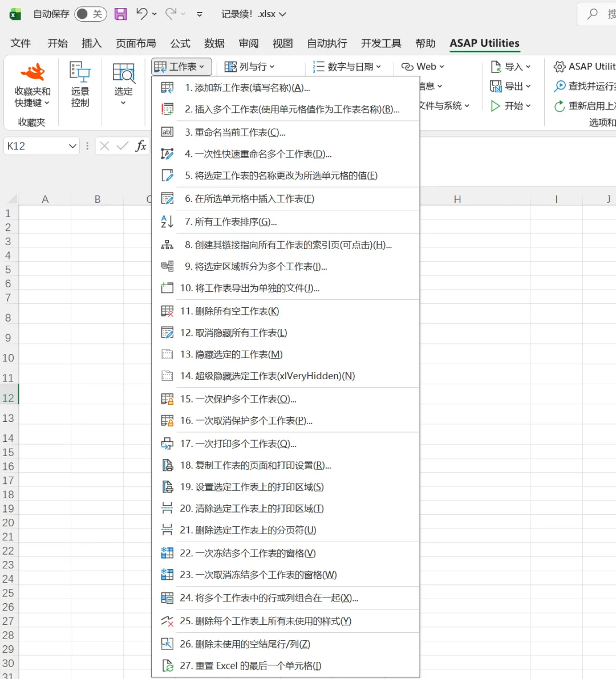Open the 文件与系统 menu button
Image resolution: width=616 pixels, height=679 pixels.
444,105
